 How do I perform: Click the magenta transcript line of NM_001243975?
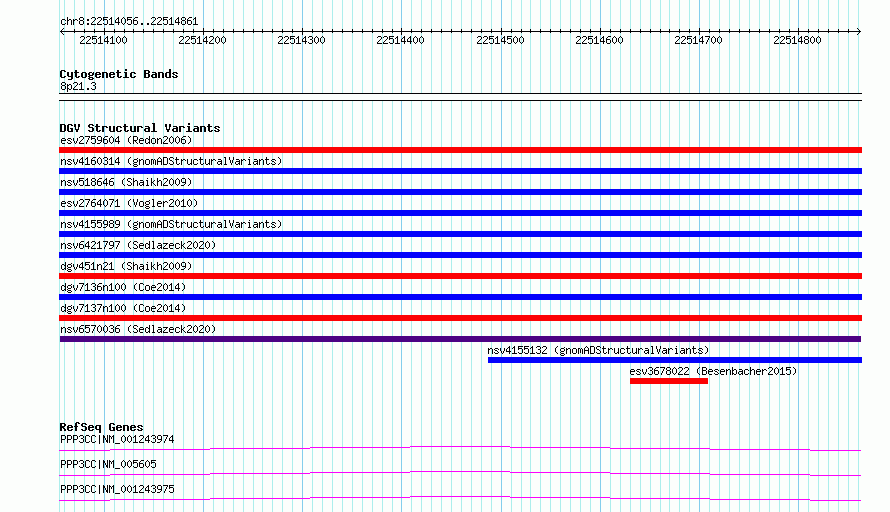[460, 498]
